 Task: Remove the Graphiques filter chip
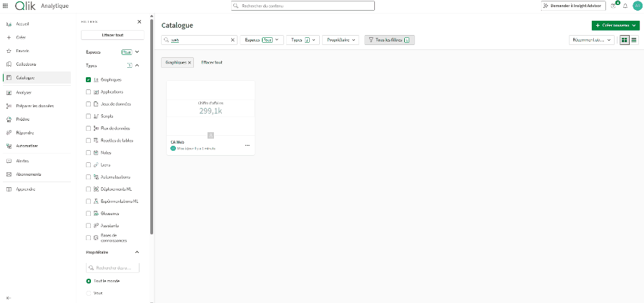pyautogui.click(x=190, y=63)
